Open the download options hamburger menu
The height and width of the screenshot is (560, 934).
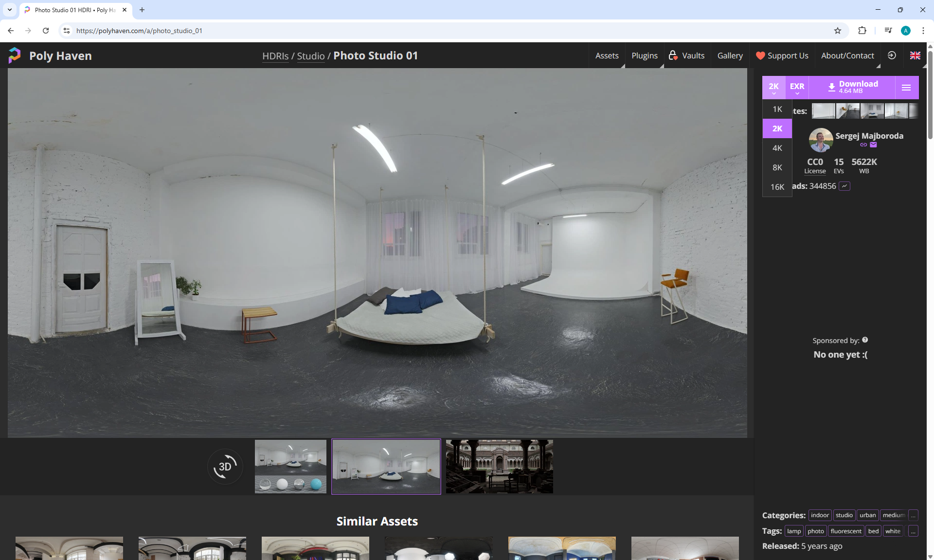tap(906, 88)
